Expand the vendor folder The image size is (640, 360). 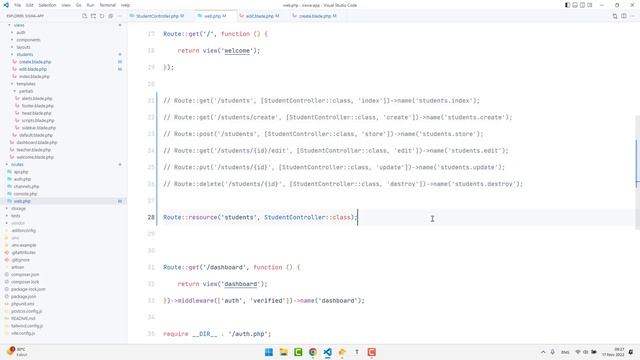(18, 223)
